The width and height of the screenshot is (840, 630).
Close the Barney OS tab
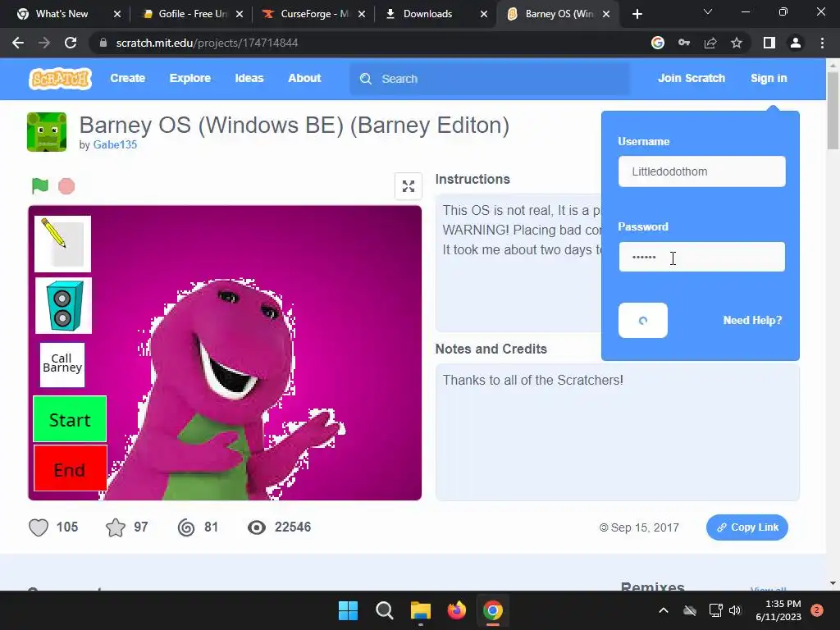[x=606, y=14]
